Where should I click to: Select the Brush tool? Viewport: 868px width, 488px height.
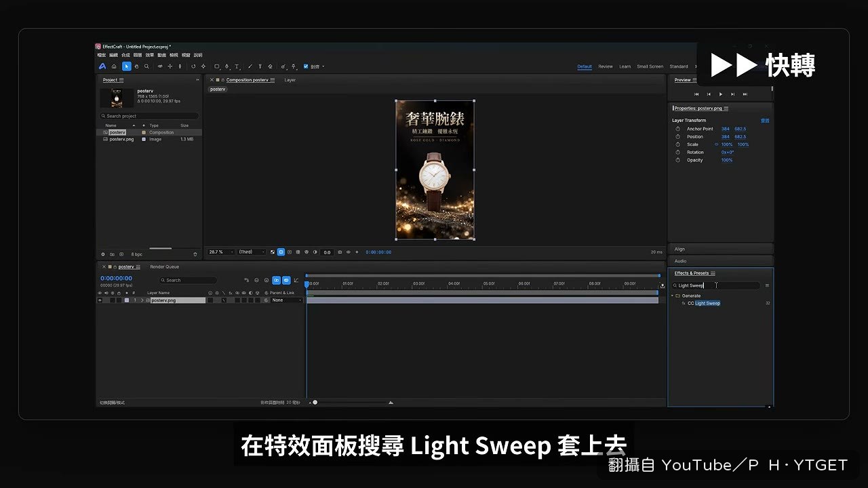click(250, 66)
